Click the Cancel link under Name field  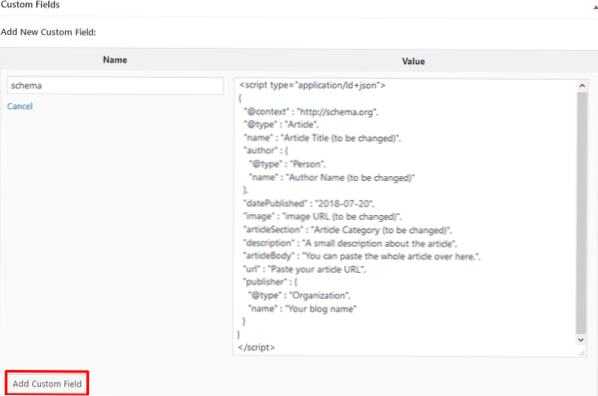20,106
